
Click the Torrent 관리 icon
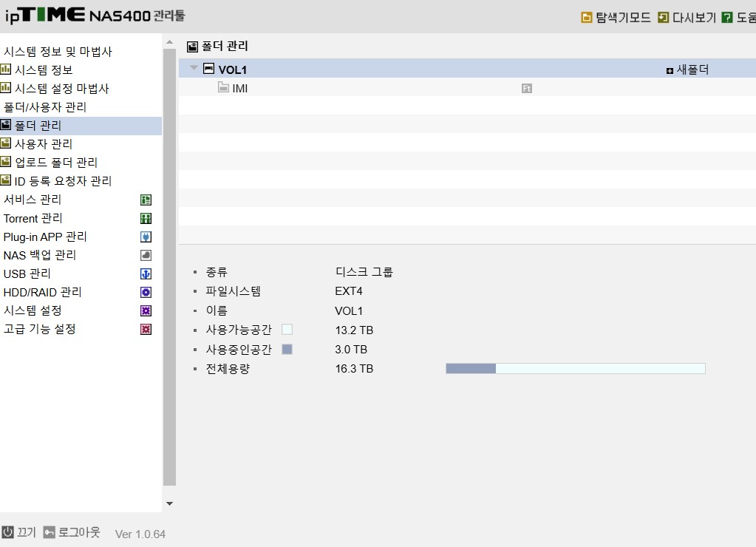(146, 219)
